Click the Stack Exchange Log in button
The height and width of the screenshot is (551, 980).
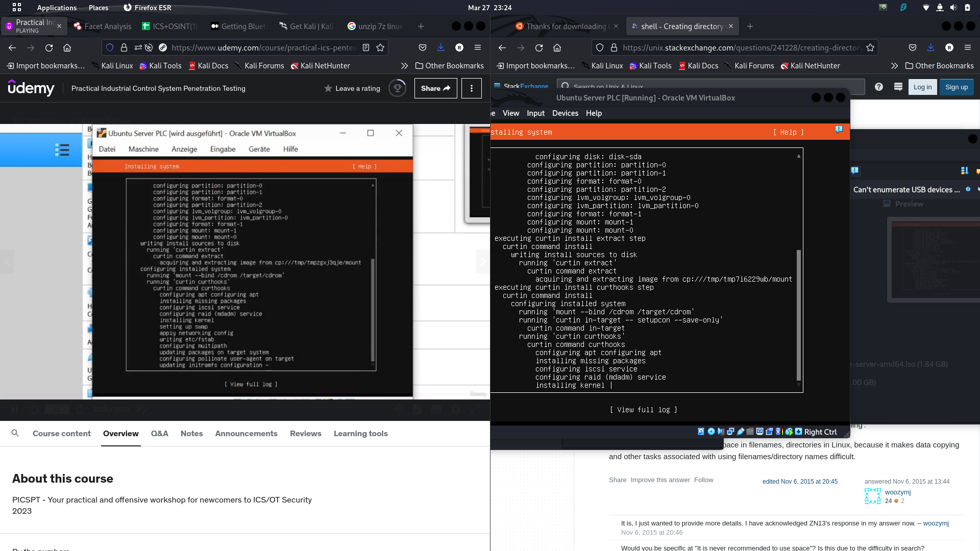point(922,87)
